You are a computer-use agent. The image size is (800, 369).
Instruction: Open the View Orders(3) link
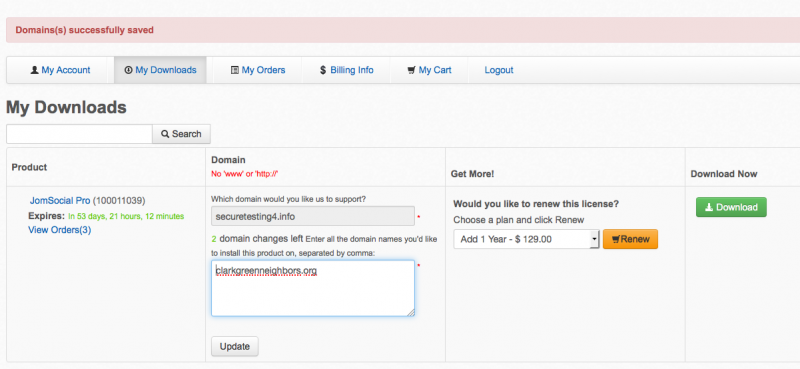point(60,230)
